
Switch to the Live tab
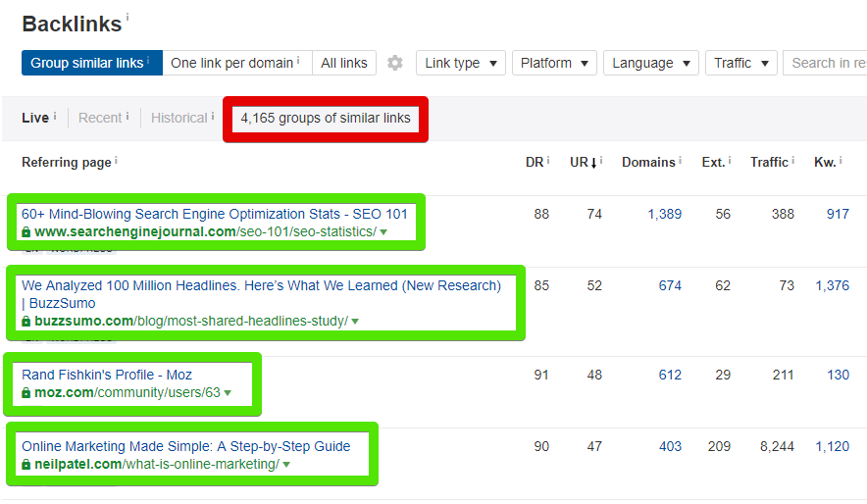(x=35, y=118)
